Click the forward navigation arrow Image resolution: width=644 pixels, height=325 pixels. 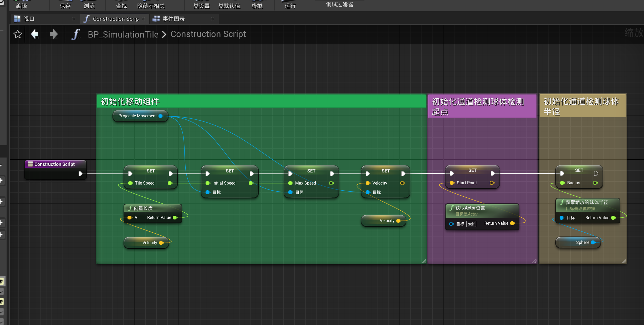tap(53, 34)
